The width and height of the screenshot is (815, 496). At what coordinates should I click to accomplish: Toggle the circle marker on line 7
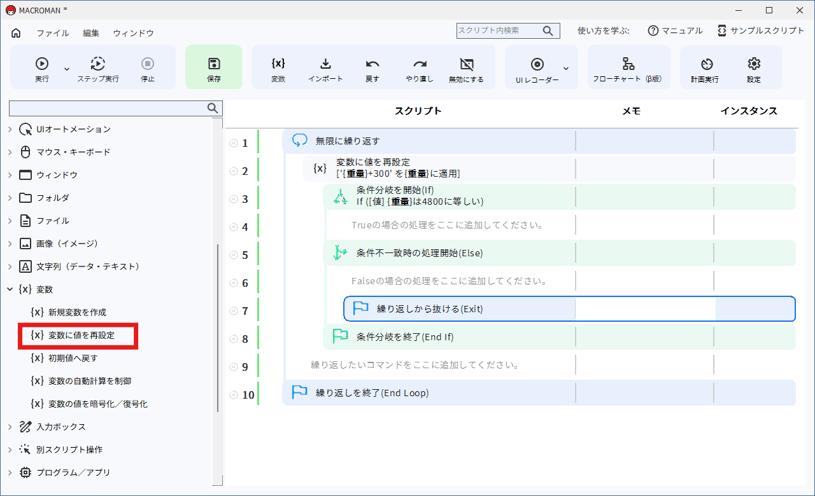pyautogui.click(x=233, y=311)
